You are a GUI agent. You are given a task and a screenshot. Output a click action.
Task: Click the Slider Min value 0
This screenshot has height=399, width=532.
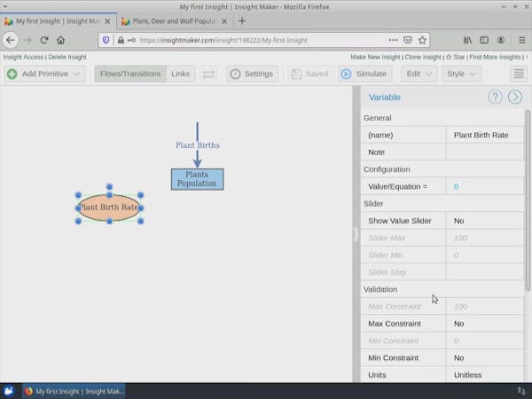(x=485, y=254)
